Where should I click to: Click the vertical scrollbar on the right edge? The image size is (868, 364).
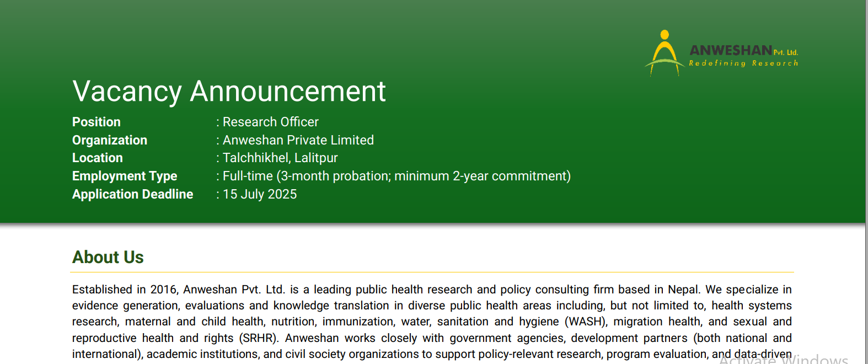point(866,182)
